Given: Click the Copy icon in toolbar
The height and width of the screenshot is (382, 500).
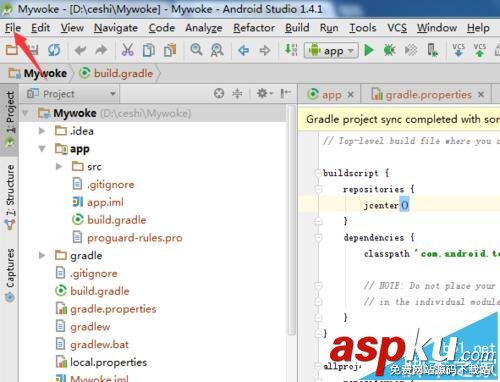Looking at the screenshot, I should coord(149,50).
